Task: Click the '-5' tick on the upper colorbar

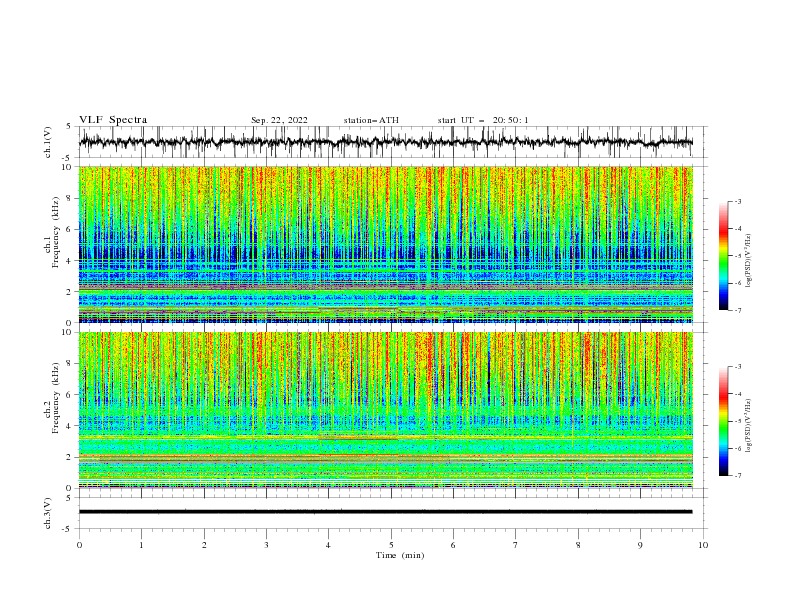Action: tap(737, 256)
